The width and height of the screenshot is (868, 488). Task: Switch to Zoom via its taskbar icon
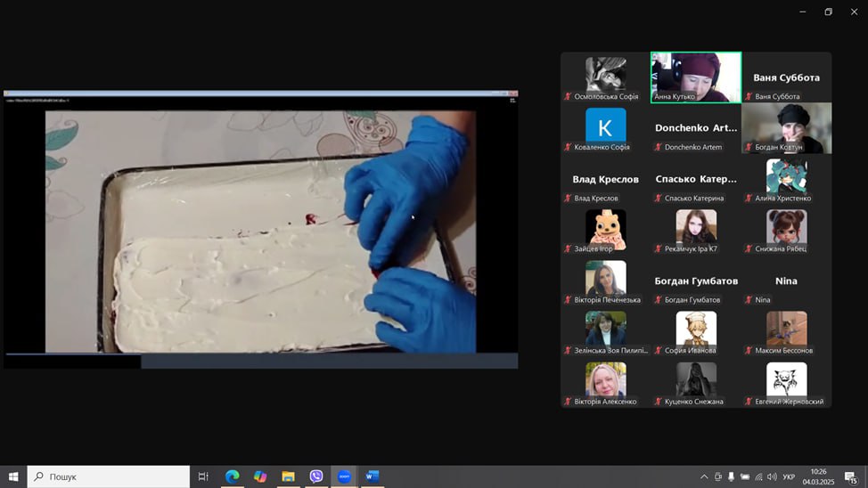click(344, 476)
